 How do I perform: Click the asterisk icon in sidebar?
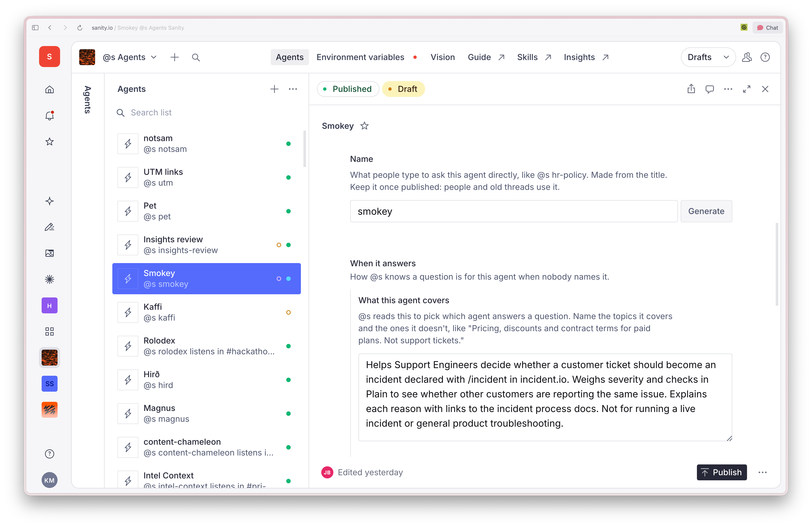point(49,280)
